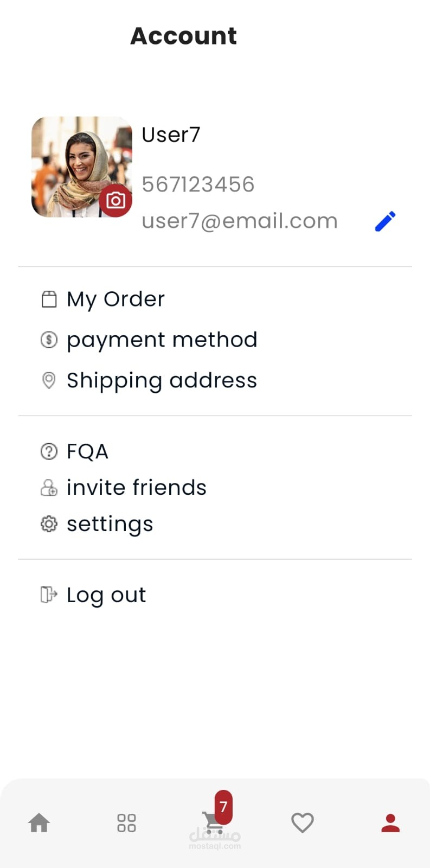Click the blue pencil edit icon
Image resolution: width=430 pixels, height=868 pixels.
tap(386, 221)
